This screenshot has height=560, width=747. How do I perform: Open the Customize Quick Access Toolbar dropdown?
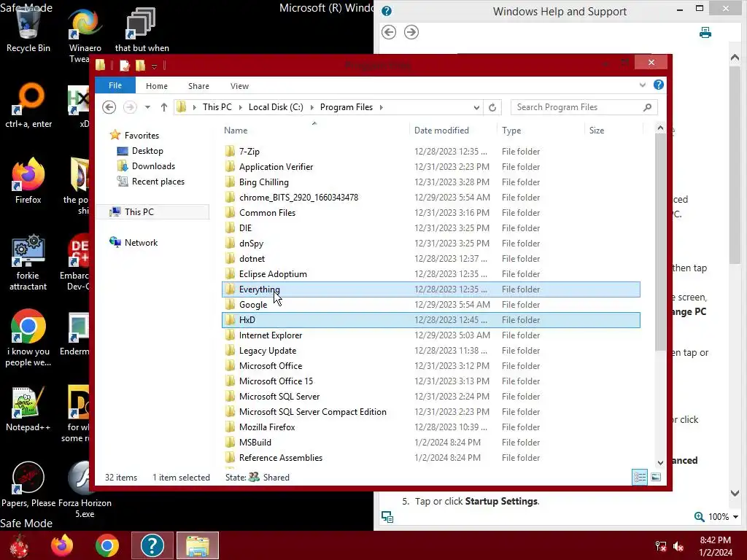[155, 66]
